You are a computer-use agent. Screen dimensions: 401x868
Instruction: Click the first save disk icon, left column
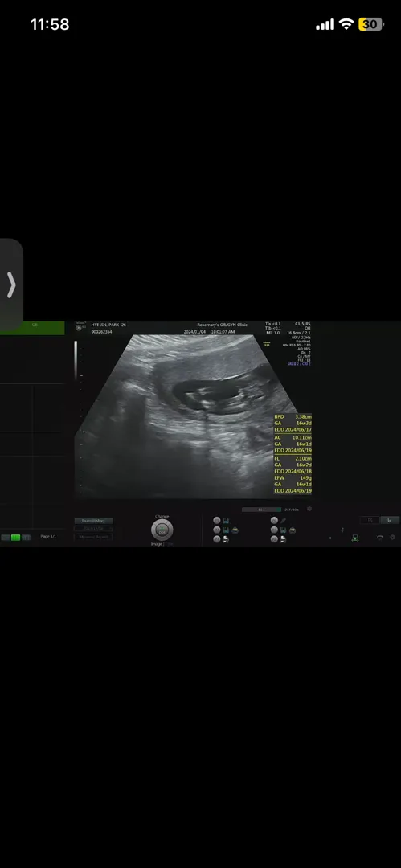point(226,521)
